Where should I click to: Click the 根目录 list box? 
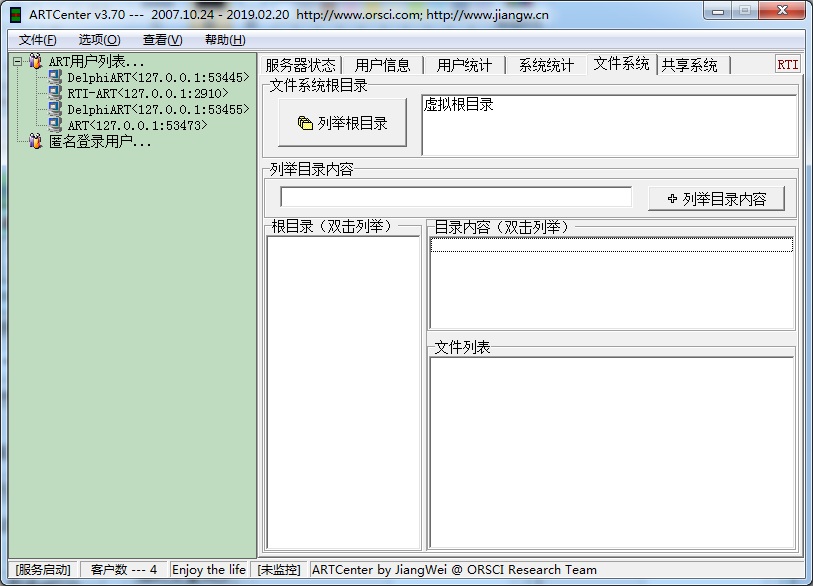pyautogui.click(x=343, y=393)
